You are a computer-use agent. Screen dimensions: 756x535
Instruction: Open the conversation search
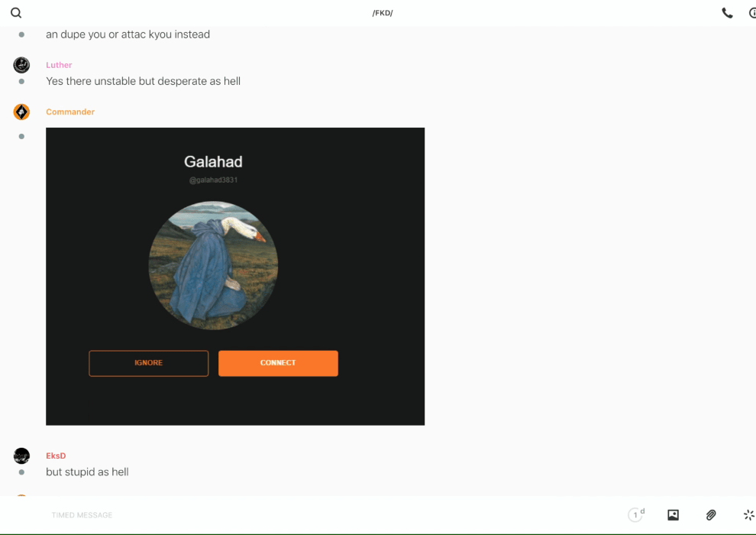click(x=16, y=13)
